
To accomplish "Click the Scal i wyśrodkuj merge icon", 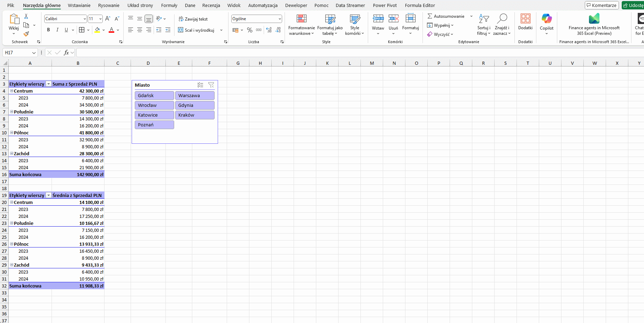I will click(x=180, y=30).
